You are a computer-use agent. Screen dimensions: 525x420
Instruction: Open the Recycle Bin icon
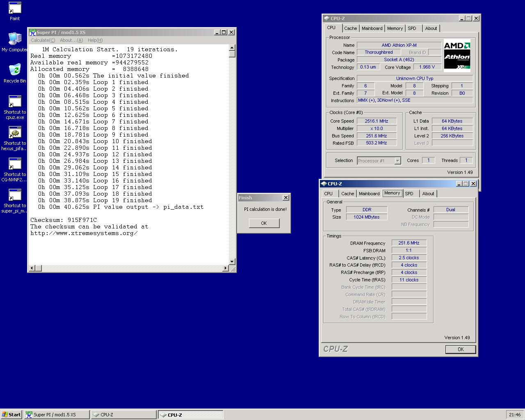15,73
